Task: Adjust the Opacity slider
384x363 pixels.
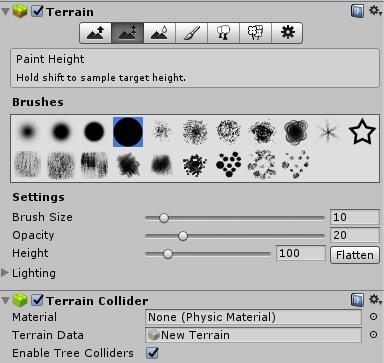Action: pos(235,236)
